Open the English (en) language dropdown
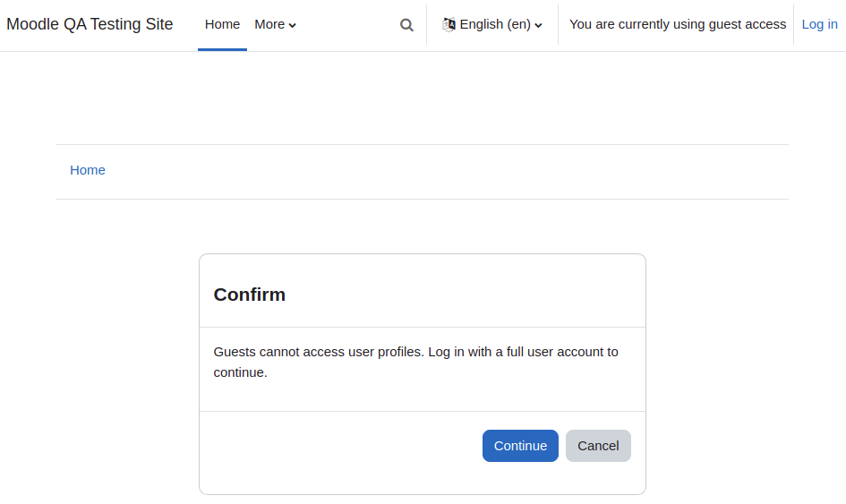This screenshot has width=846, height=504. pos(492,24)
